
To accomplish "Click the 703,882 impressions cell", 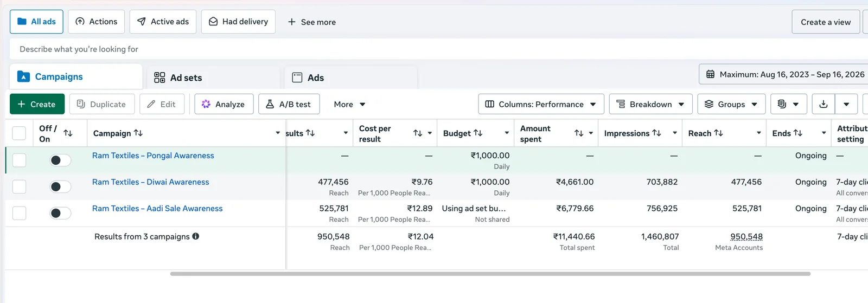I will [x=662, y=182].
